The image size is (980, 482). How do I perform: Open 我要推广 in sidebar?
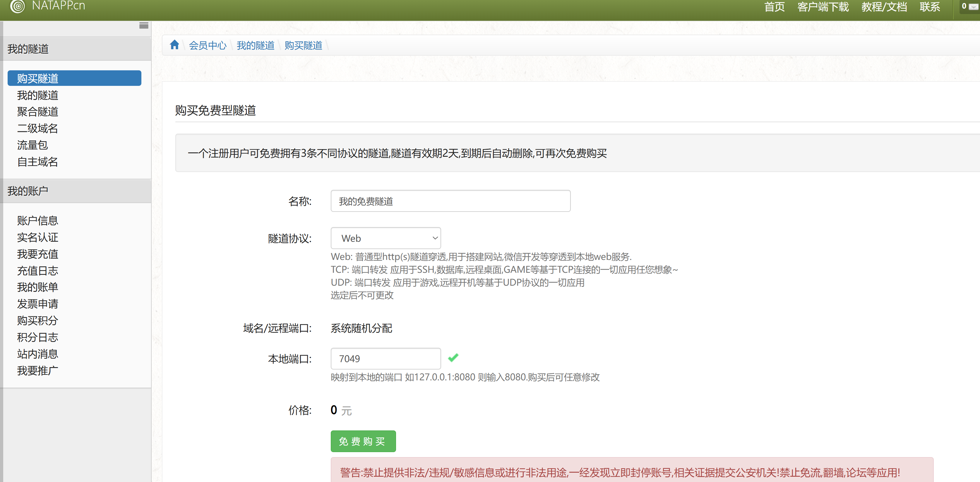[x=38, y=370]
